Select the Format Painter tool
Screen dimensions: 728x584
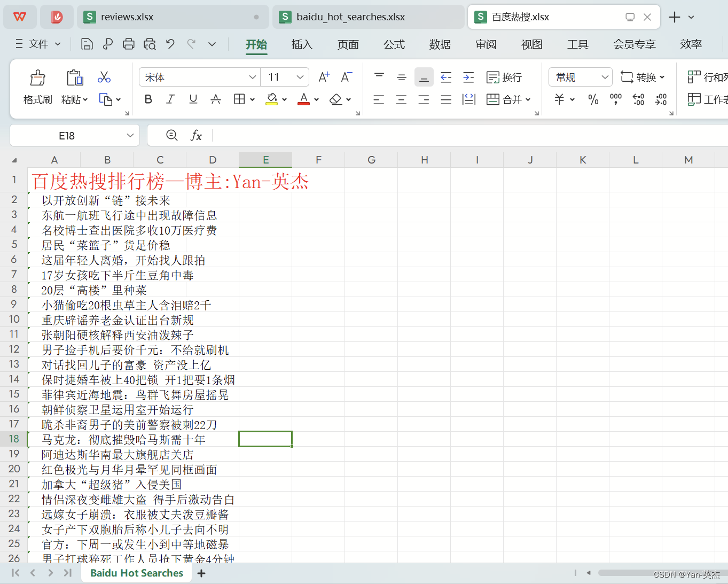(37, 78)
